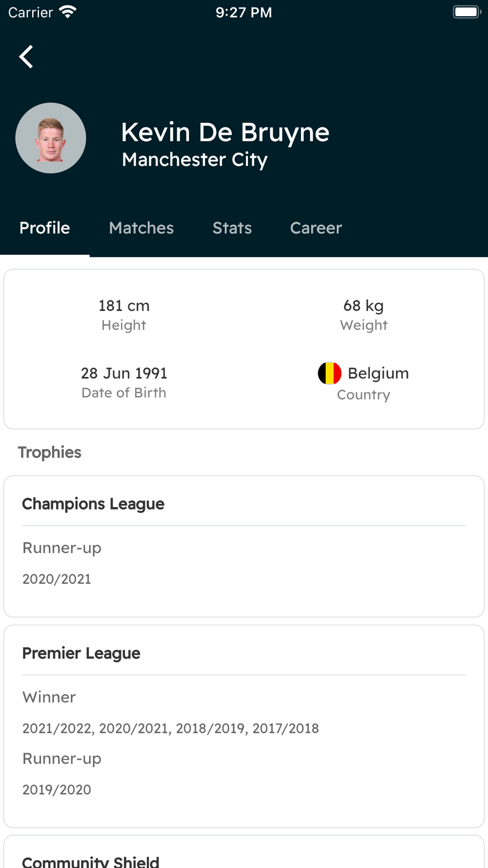This screenshot has width=488, height=868.
Task: Tap the Belgium flag icon
Action: coord(329,373)
